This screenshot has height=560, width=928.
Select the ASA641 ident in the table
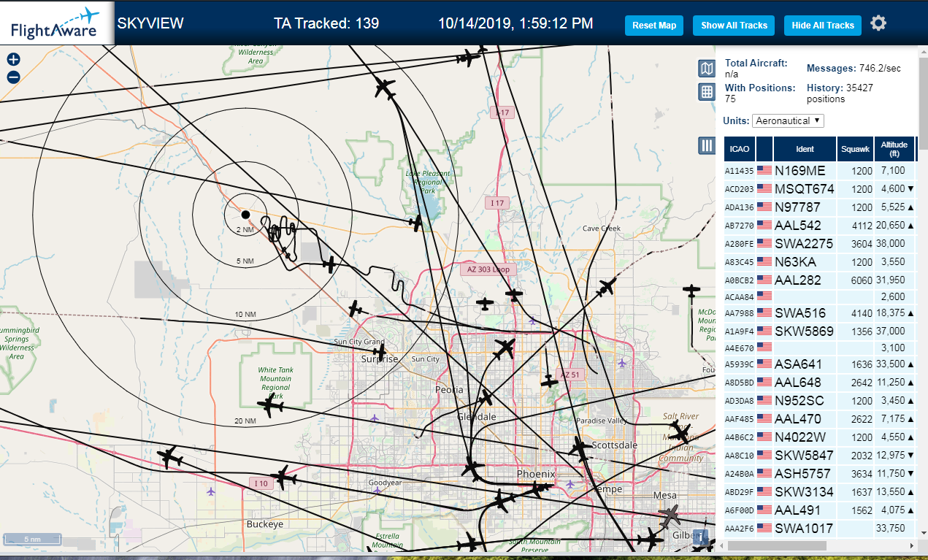(x=799, y=364)
